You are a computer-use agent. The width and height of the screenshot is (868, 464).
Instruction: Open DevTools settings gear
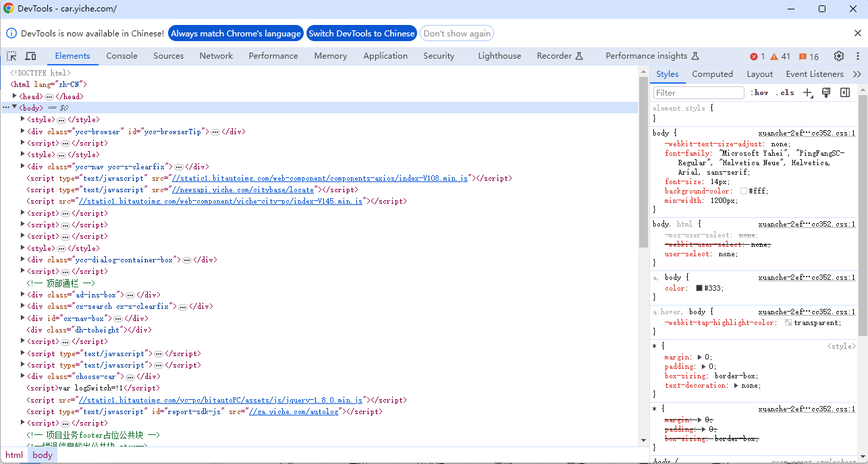coord(839,56)
